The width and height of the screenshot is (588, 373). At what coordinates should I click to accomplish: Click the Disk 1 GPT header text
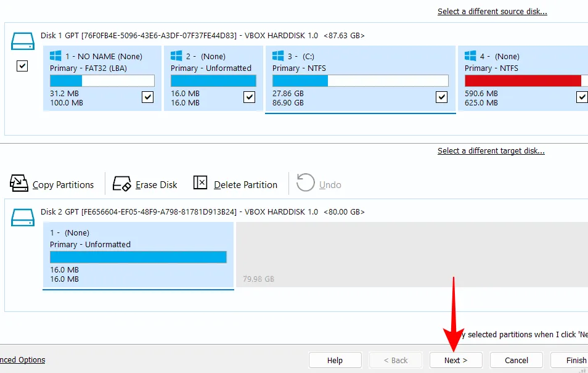point(203,36)
